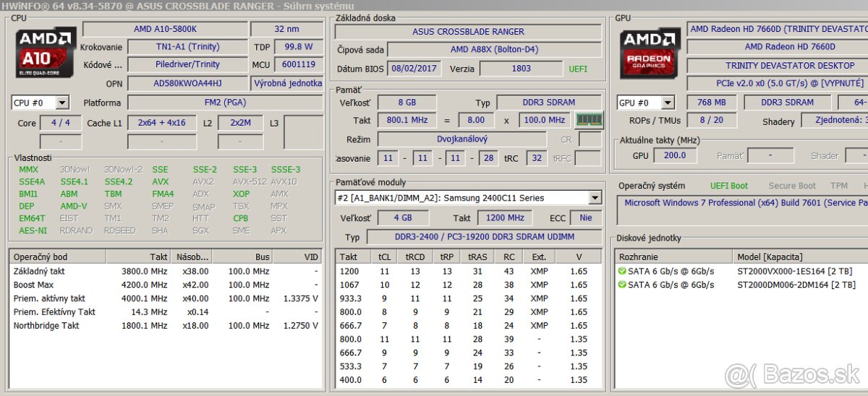Click the Ext. column header
This screenshot has height=396, width=868.
click(x=540, y=257)
